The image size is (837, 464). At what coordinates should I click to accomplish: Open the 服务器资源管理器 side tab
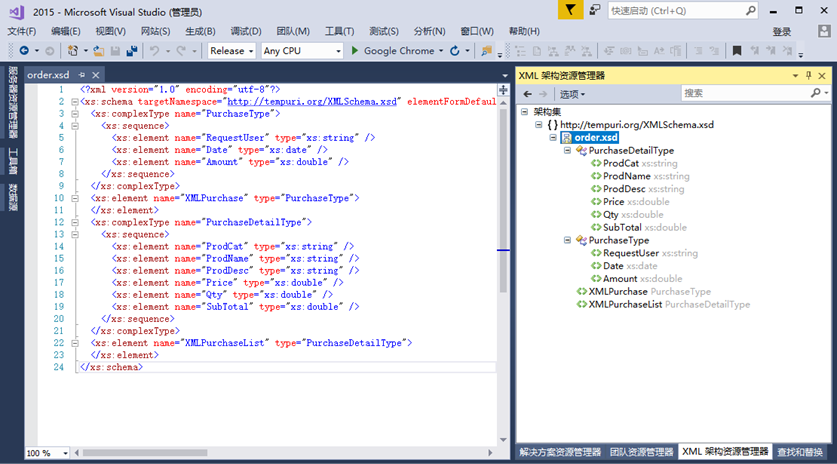pos(13,102)
